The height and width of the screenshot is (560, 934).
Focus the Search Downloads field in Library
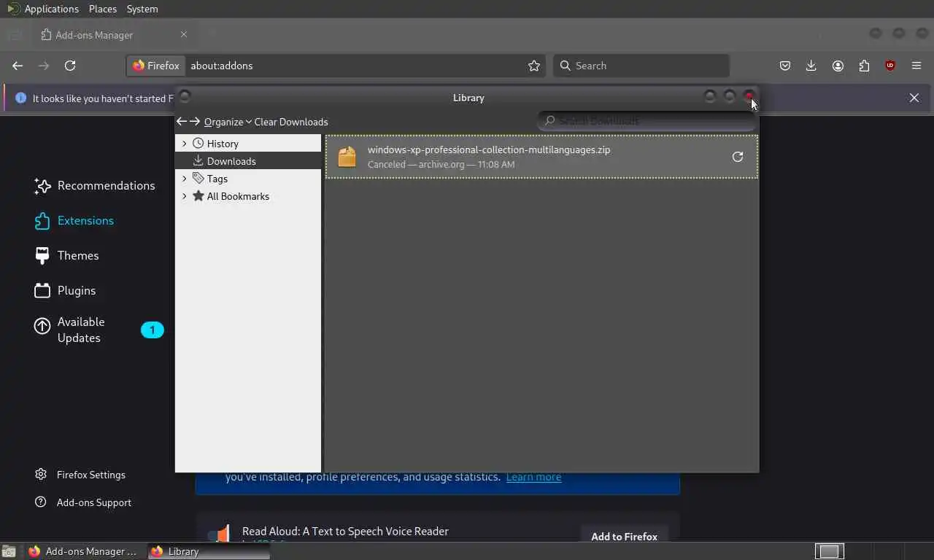click(647, 121)
